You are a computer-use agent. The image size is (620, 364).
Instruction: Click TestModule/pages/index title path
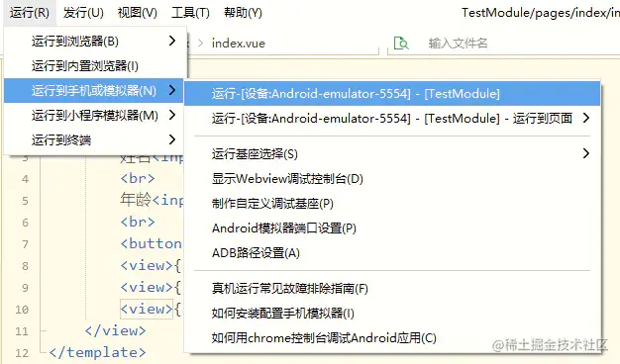(x=540, y=13)
